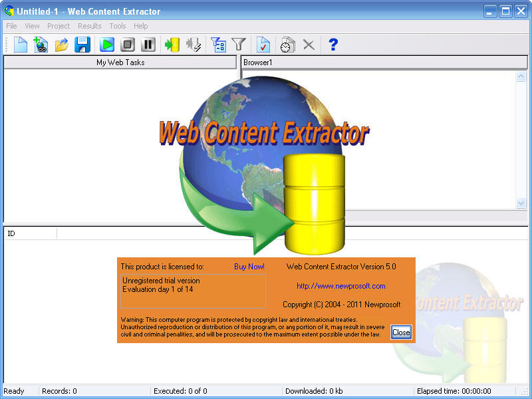Click the export to database yellow barrel icon
This screenshot has width=532, height=399.
tap(172, 45)
